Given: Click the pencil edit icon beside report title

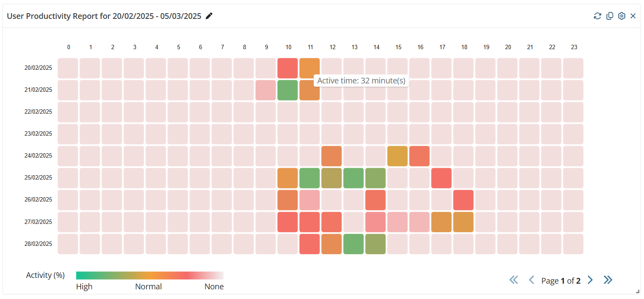Looking at the screenshot, I should [x=209, y=16].
